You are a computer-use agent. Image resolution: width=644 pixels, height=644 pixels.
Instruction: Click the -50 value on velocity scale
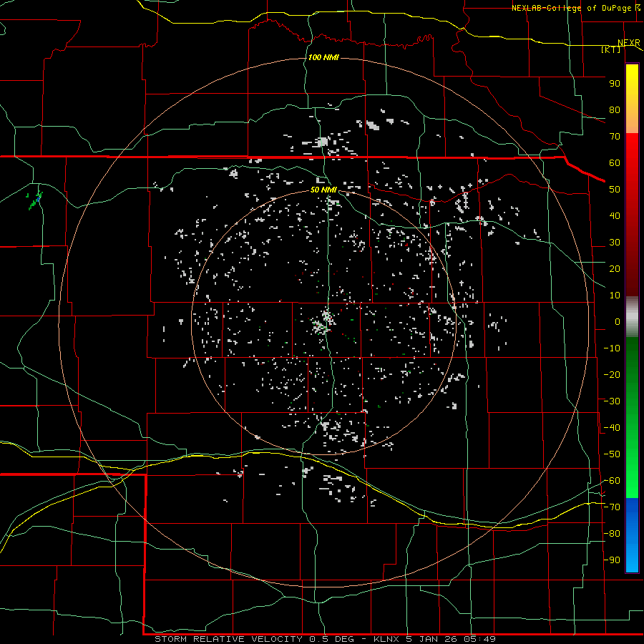tap(612, 454)
